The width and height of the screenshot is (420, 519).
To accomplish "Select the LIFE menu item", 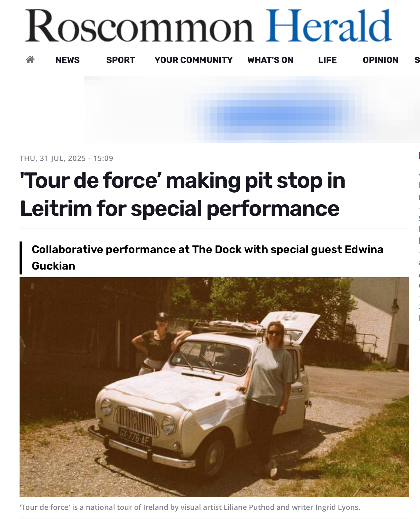I will tap(327, 60).
